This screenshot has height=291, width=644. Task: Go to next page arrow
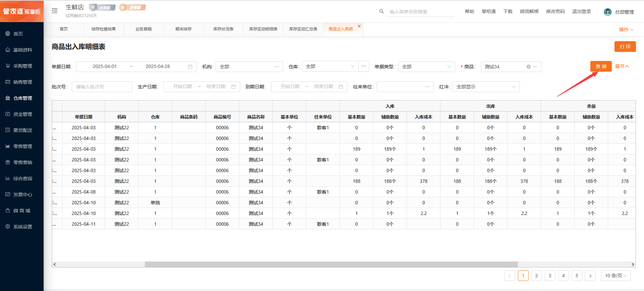(590, 276)
